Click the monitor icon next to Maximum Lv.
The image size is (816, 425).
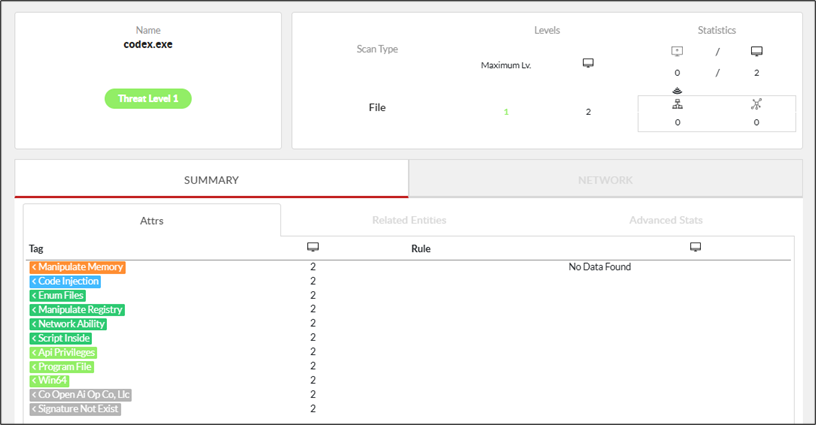click(x=588, y=63)
